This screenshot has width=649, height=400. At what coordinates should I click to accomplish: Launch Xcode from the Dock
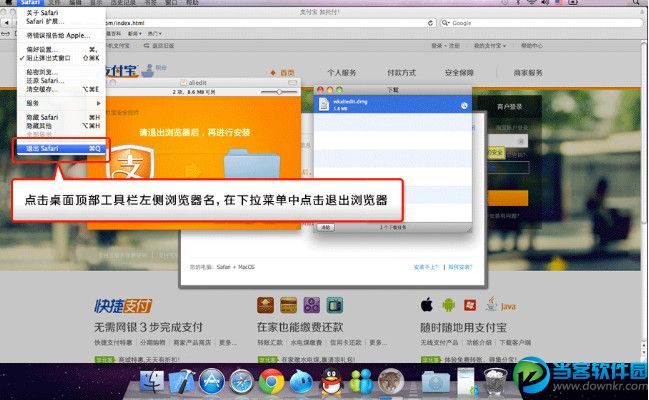tap(182, 381)
